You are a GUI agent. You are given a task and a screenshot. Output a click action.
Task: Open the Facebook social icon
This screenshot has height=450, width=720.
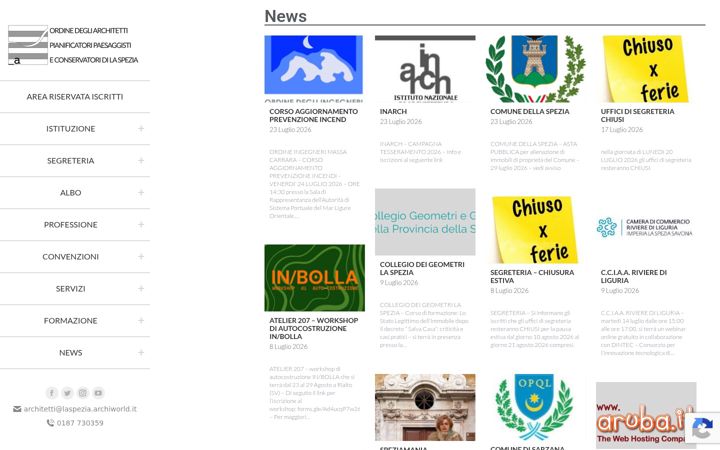(52, 393)
